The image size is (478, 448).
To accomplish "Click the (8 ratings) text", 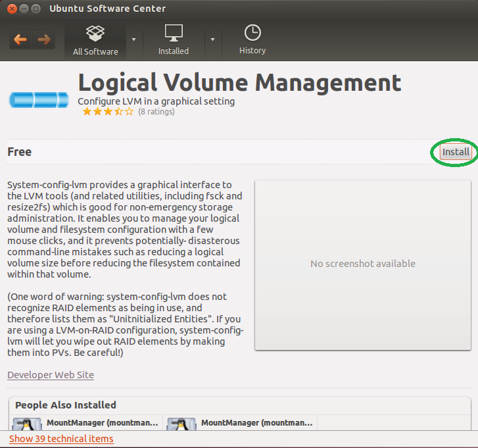I will tap(156, 112).
